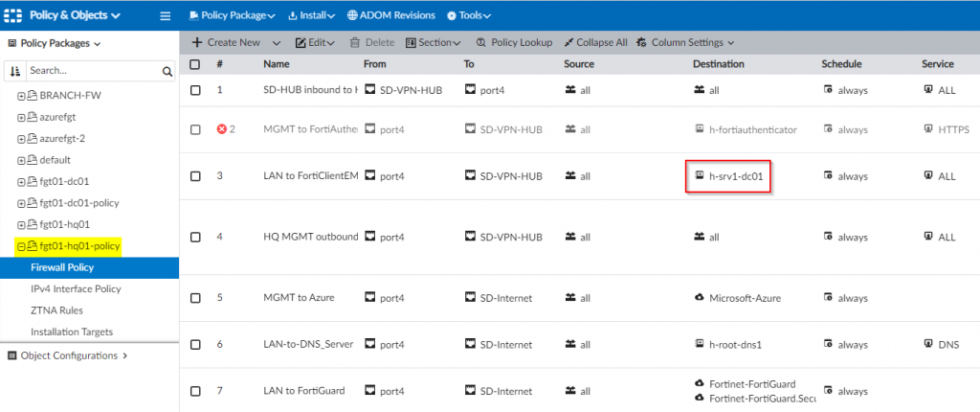The height and width of the screenshot is (412, 980).
Task: Click the sort icon beside search box
Action: click(x=15, y=71)
